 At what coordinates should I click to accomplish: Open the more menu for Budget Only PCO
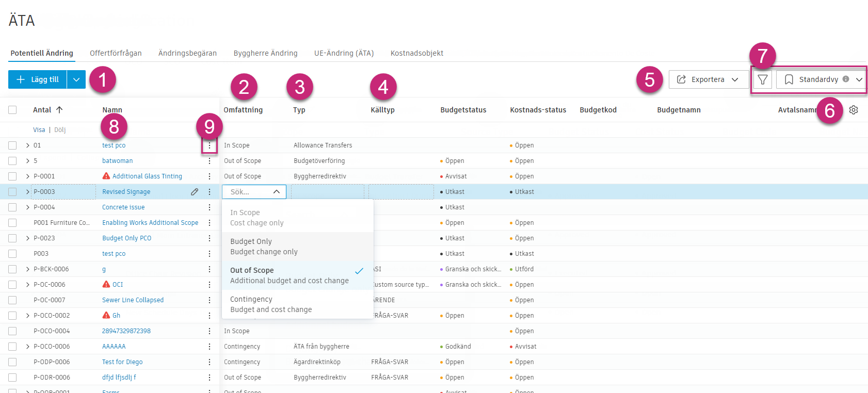(210, 238)
